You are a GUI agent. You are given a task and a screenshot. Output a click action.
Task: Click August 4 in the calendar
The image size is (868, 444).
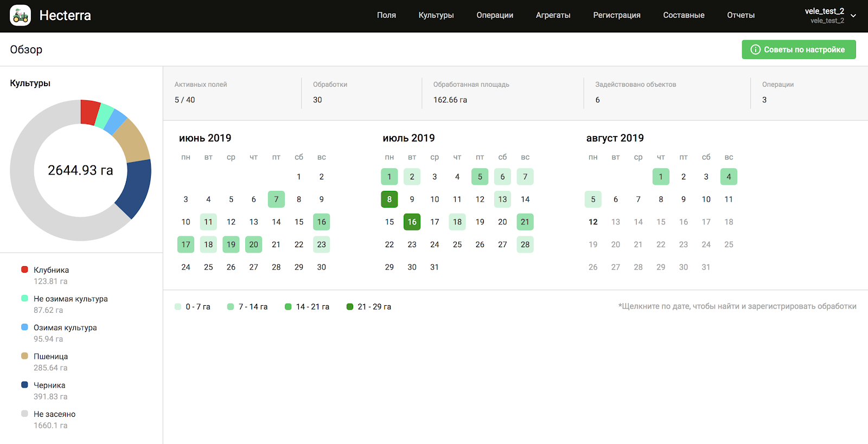pyautogui.click(x=729, y=177)
